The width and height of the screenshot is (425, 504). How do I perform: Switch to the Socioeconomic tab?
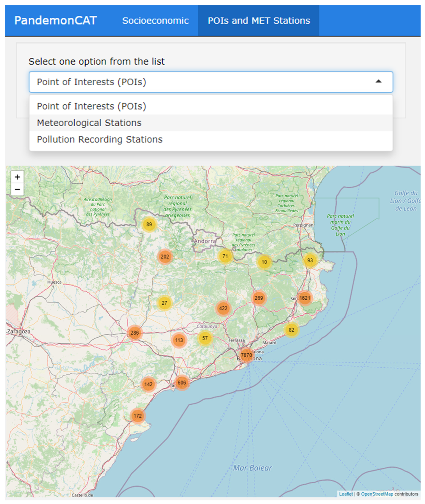(x=155, y=21)
